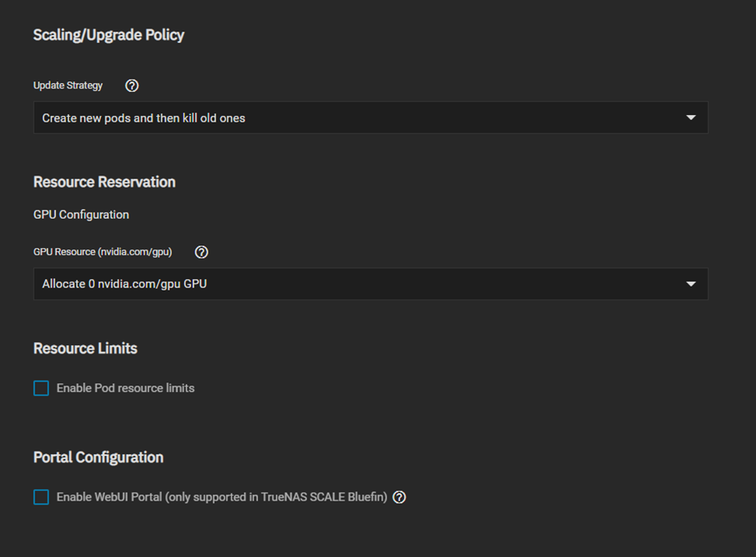Click the 'Update Strategy' field label
Viewport: 756px width, 557px height.
(68, 85)
